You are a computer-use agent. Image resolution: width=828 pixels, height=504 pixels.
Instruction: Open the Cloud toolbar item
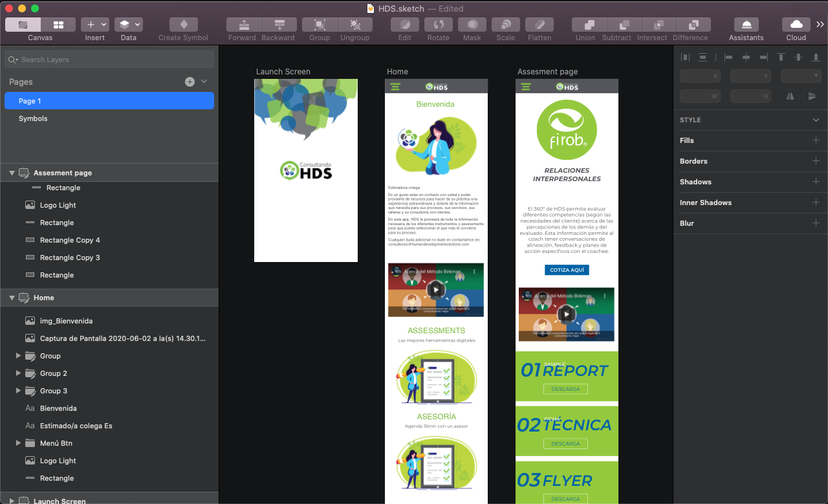[796, 25]
